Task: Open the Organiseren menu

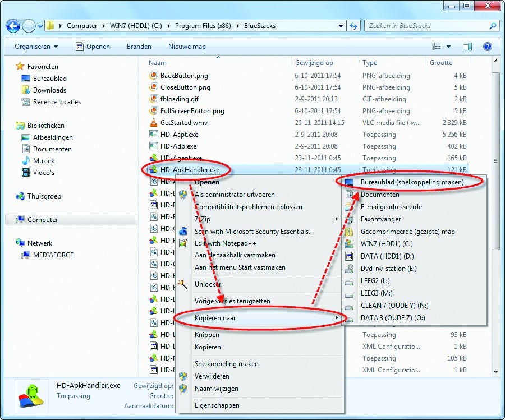Action: click(36, 47)
